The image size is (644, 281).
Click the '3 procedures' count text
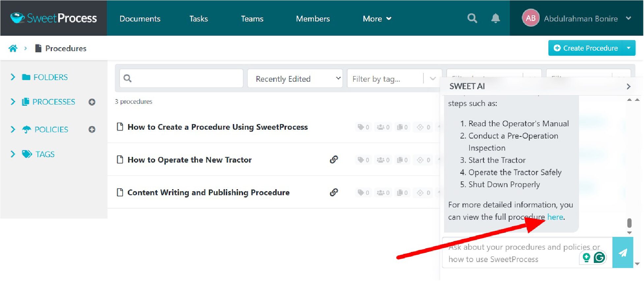tap(134, 101)
